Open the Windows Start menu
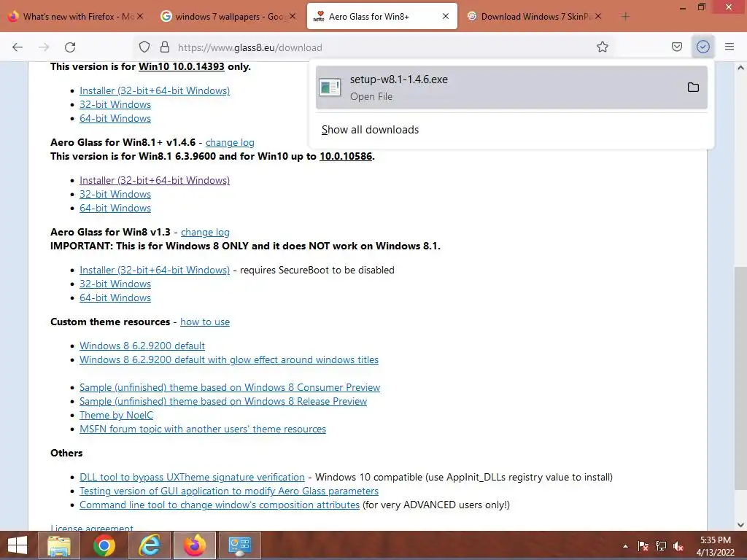The height and width of the screenshot is (560, 747). 18,545
